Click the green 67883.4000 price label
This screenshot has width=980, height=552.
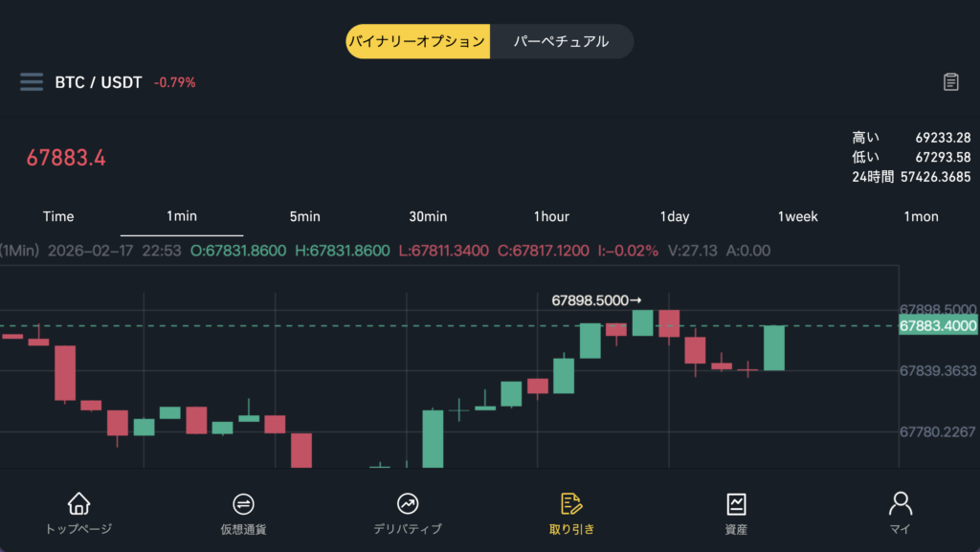(x=938, y=326)
